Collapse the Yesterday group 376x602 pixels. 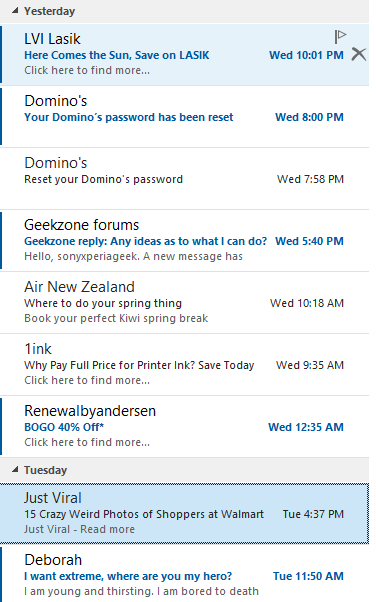coord(15,11)
